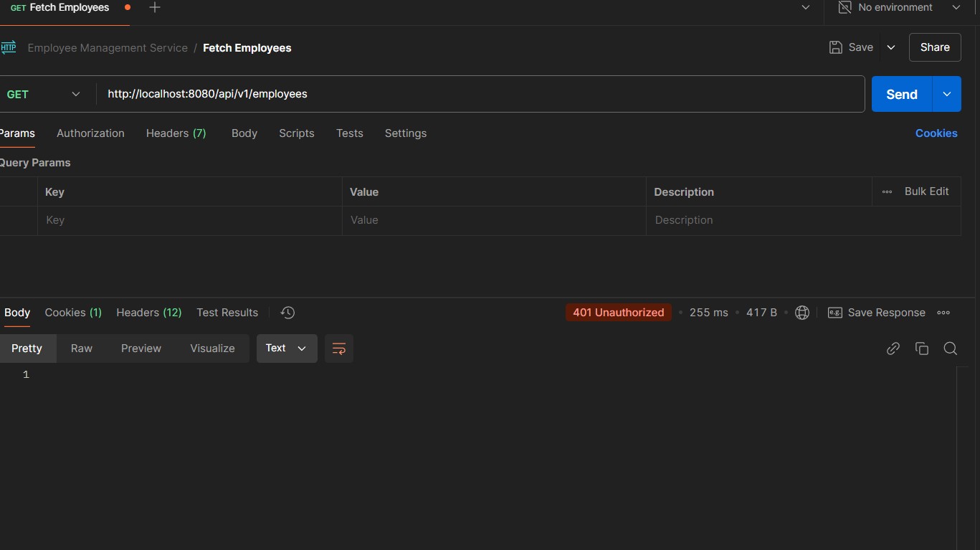Image resolution: width=980 pixels, height=550 pixels.
Task: Click the No environment icon
Action: pos(845,7)
